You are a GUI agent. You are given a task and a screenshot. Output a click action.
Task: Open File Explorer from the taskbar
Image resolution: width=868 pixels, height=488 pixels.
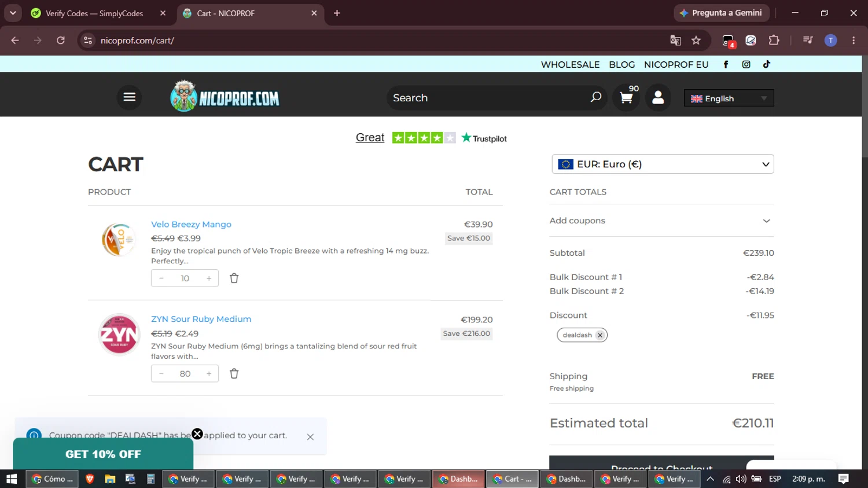pos(110,479)
